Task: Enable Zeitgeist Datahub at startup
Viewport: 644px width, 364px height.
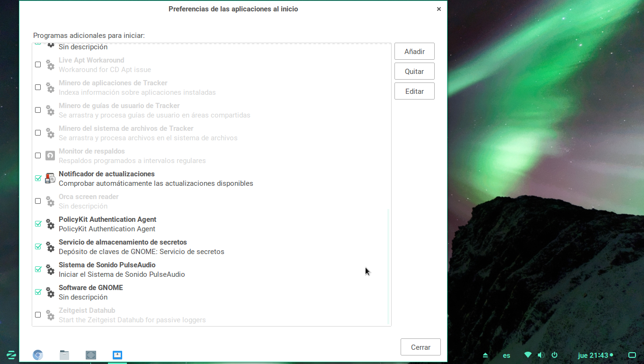Action: pyautogui.click(x=38, y=315)
